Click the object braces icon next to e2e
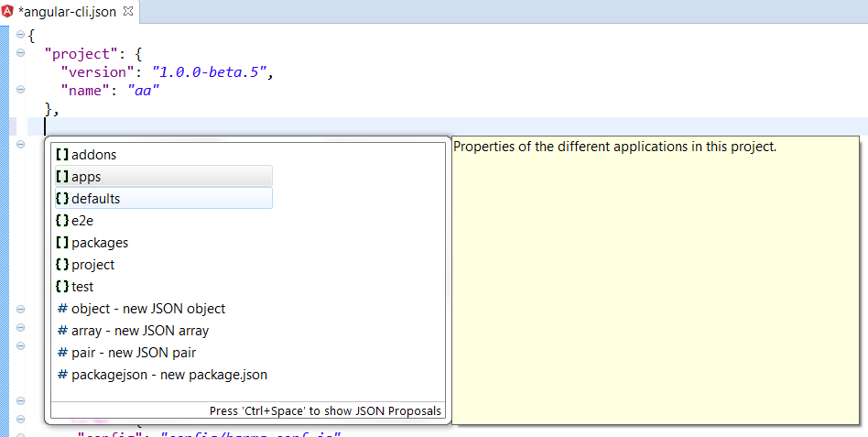Image resolution: width=868 pixels, height=437 pixels. point(62,221)
